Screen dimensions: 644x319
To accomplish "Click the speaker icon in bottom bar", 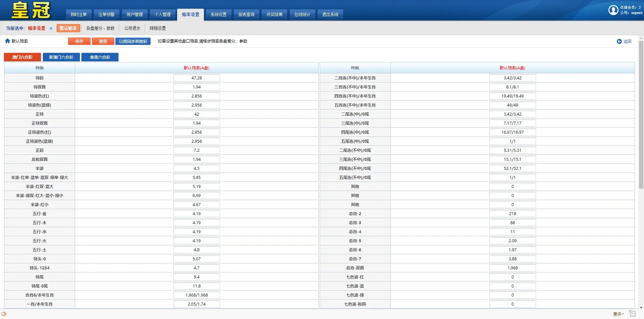I will click(x=4, y=314).
